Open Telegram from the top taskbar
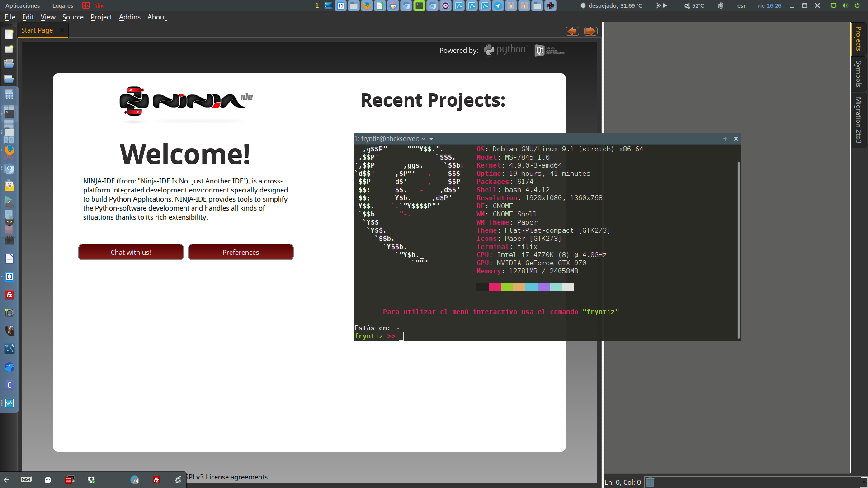 [498, 6]
